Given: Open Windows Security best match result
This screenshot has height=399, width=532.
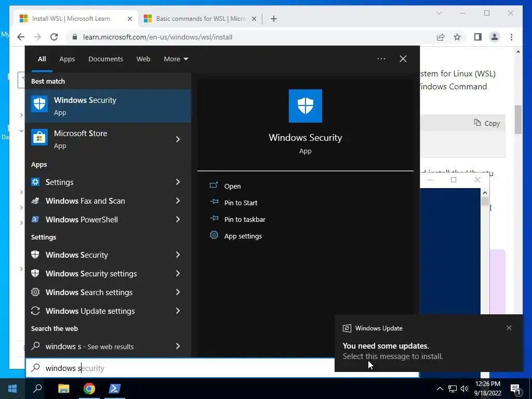Looking at the screenshot, I should pos(108,106).
